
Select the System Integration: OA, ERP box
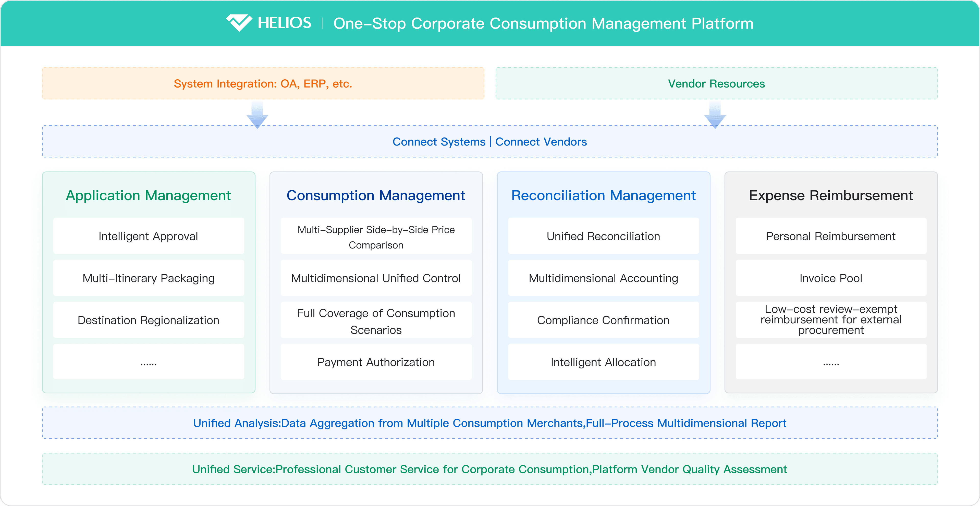(x=263, y=84)
